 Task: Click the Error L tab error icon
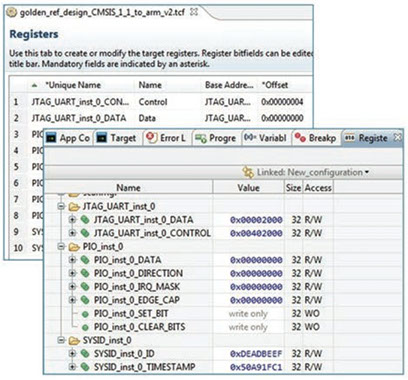click(152, 137)
